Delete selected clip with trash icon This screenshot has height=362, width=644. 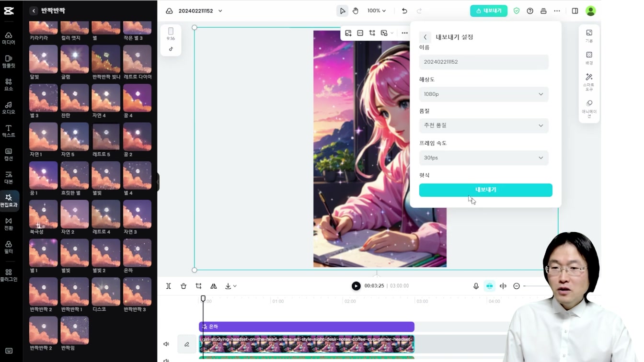coord(184,286)
